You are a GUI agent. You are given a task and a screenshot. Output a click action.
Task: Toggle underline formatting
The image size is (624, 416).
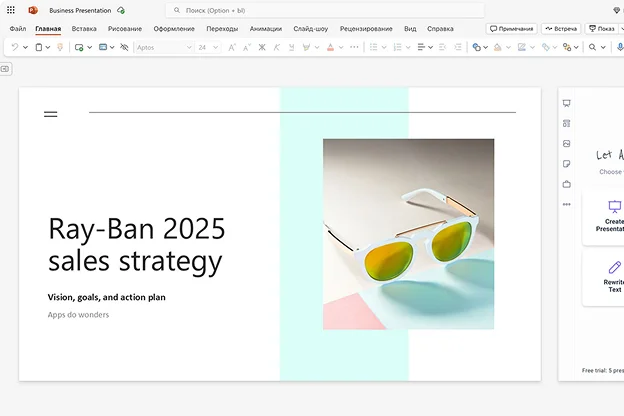pyautogui.click(x=291, y=47)
